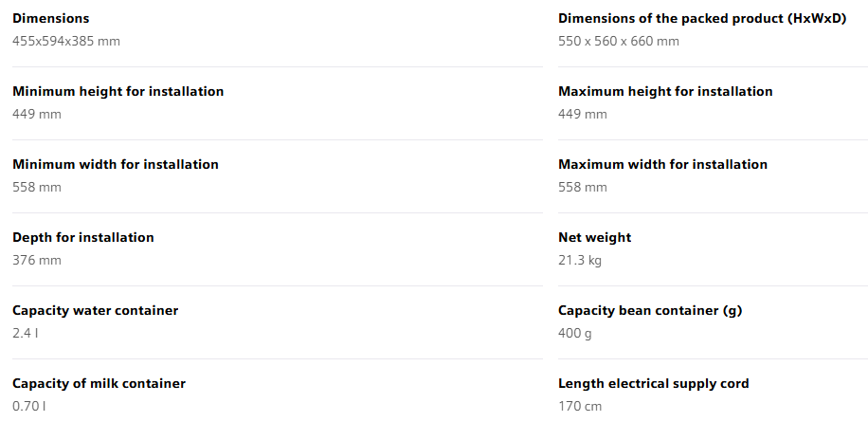
Task: Click the Dimensions heading
Action: (x=51, y=19)
